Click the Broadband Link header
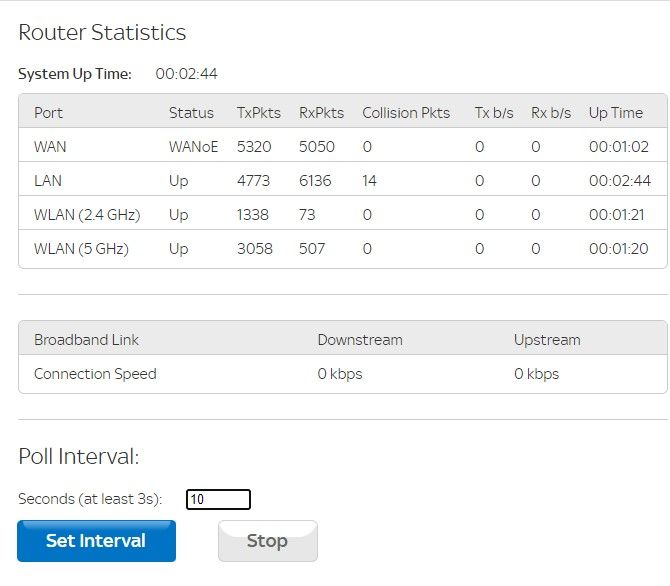670x586 pixels. click(86, 340)
